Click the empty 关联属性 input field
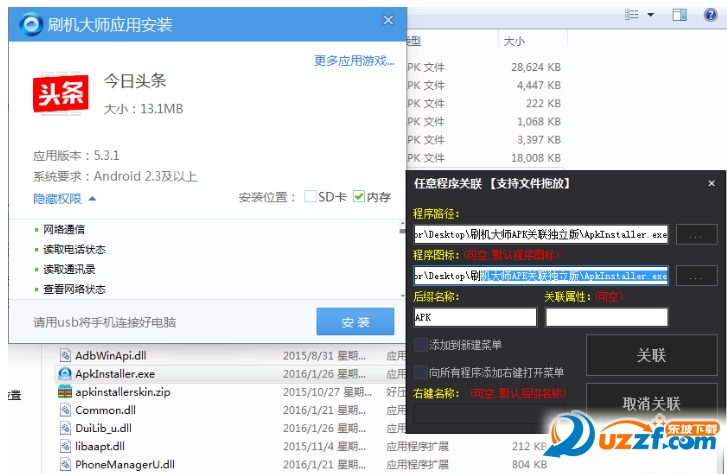727x474 pixels. [607, 318]
